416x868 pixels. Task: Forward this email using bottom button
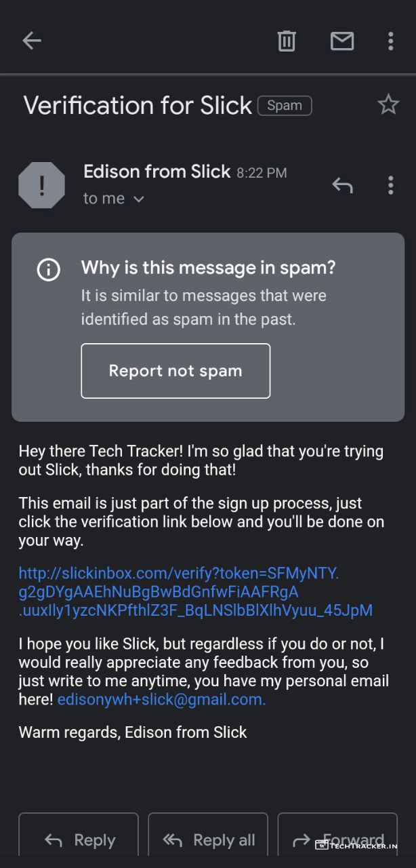point(337,840)
